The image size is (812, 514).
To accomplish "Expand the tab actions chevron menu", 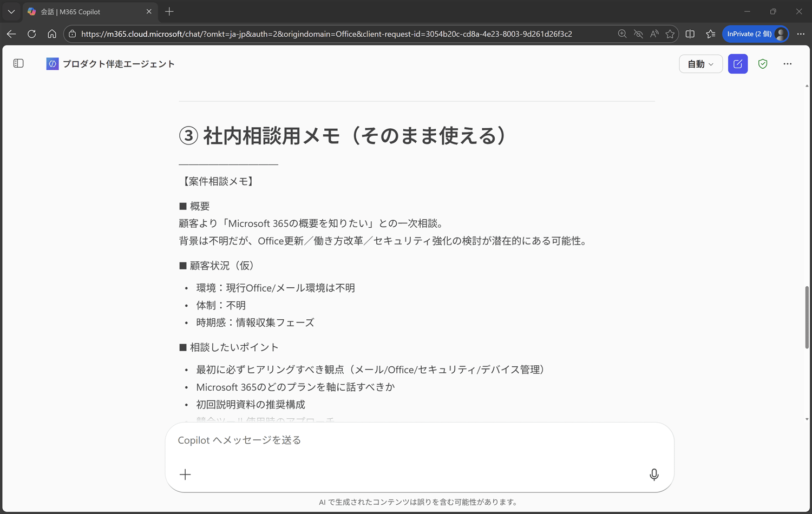I will click(11, 11).
